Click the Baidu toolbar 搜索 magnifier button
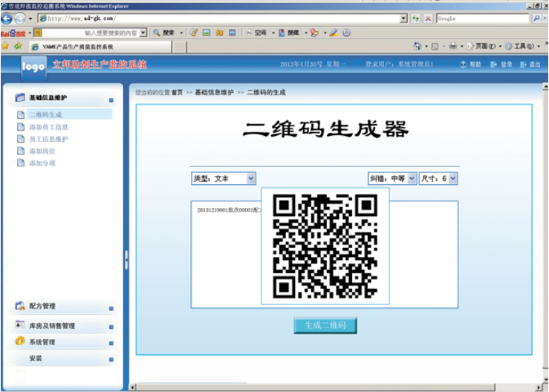 click(164, 33)
